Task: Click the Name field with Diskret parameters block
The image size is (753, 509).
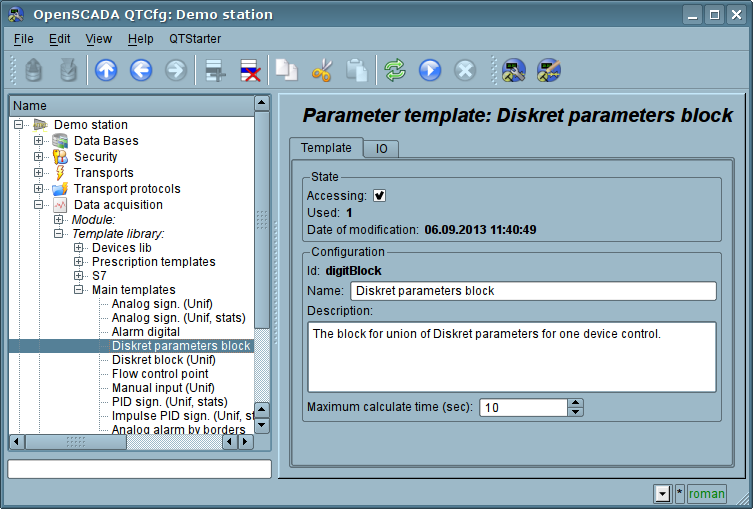Action: (534, 291)
